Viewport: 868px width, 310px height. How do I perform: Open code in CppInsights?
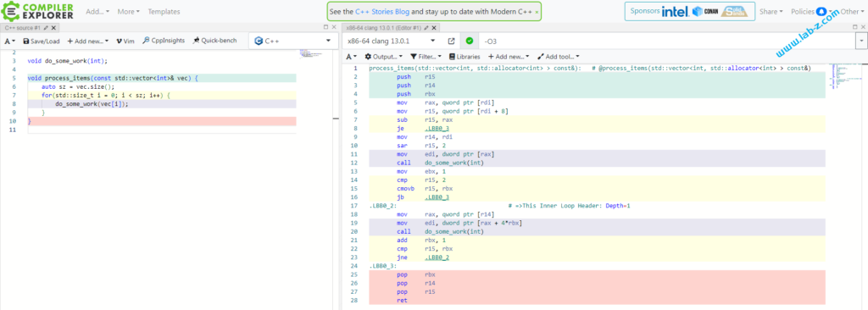coord(164,41)
